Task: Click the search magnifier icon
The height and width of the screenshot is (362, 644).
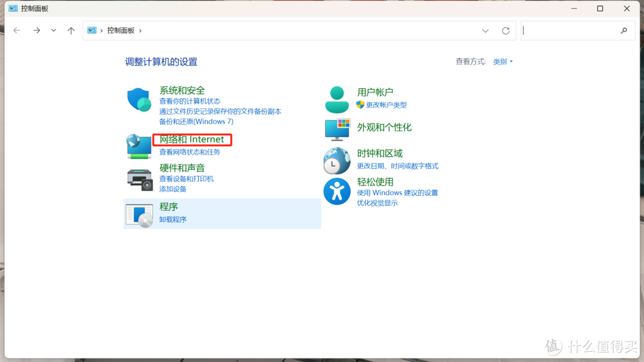Action: click(624, 30)
